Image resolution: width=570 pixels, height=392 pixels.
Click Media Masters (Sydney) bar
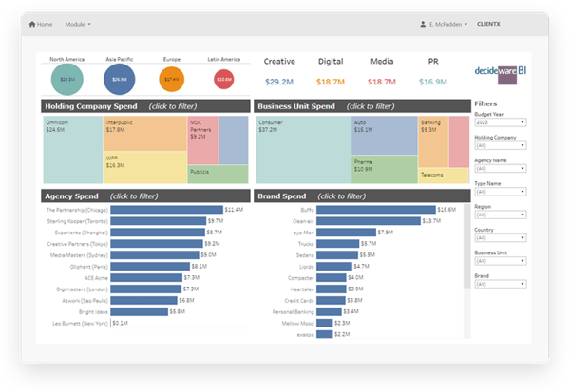tap(155, 255)
